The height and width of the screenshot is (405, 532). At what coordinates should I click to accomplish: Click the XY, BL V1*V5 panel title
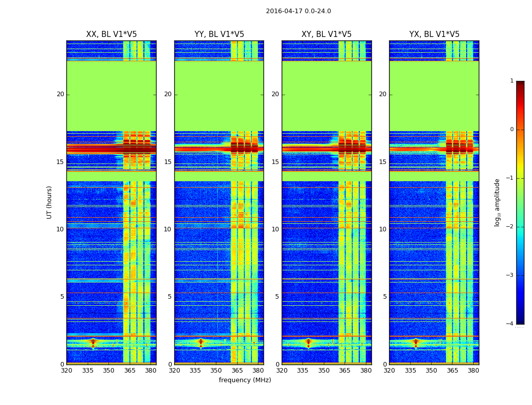(326, 34)
